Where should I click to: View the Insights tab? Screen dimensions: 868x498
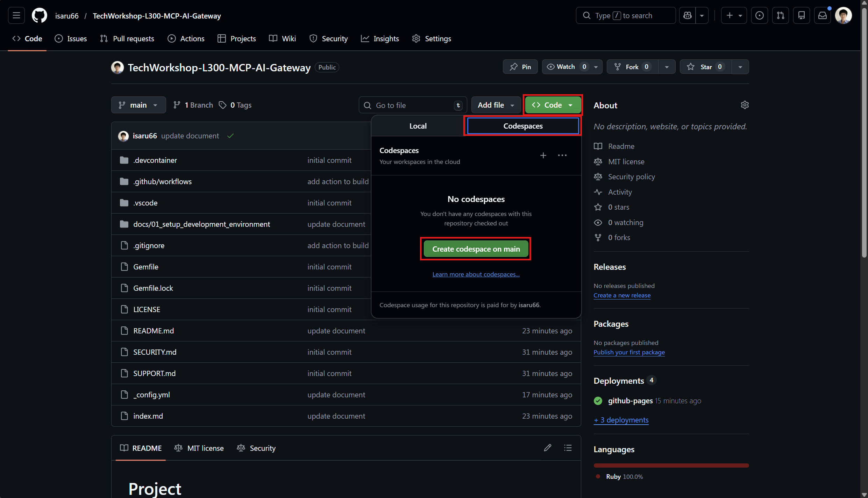pyautogui.click(x=380, y=38)
